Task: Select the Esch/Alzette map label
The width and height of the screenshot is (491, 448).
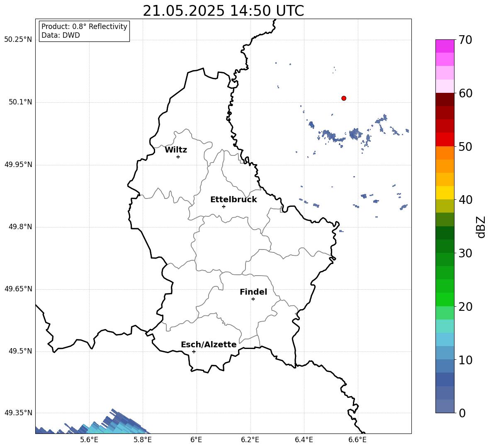Action: [209, 344]
